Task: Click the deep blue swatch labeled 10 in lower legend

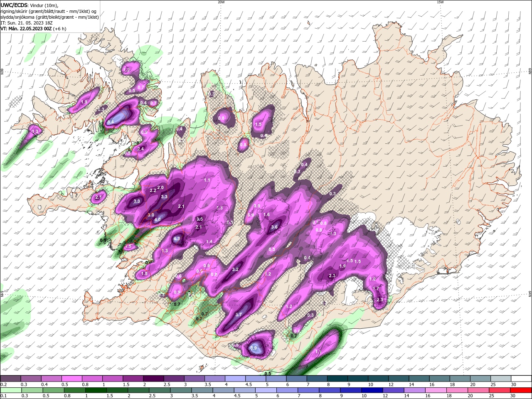Action: pos(372,390)
